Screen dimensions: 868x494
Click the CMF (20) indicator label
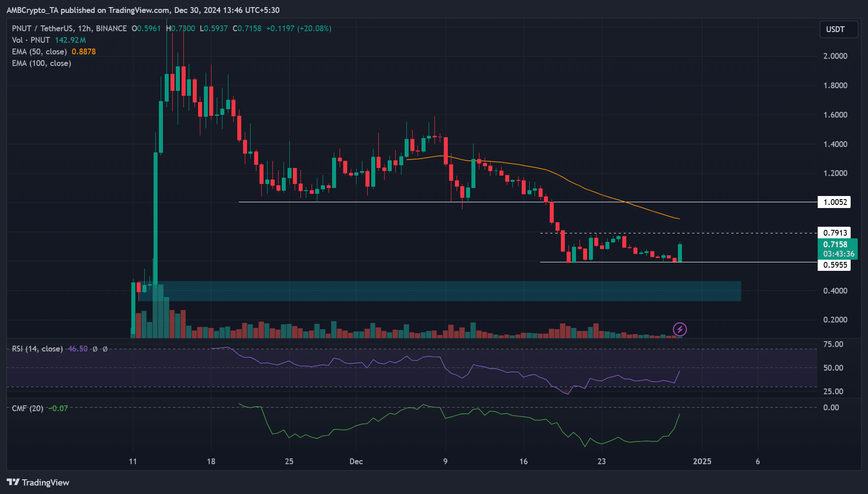[28, 408]
